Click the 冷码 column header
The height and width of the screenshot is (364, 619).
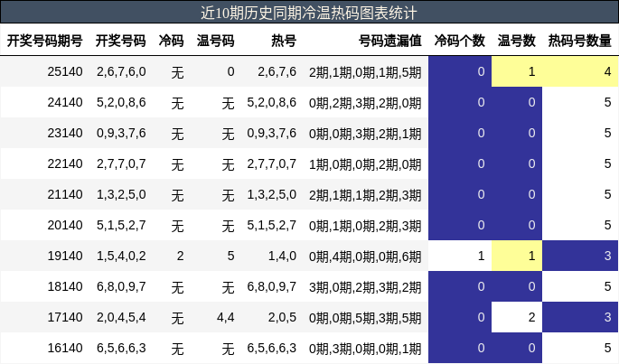pyautogui.click(x=172, y=41)
